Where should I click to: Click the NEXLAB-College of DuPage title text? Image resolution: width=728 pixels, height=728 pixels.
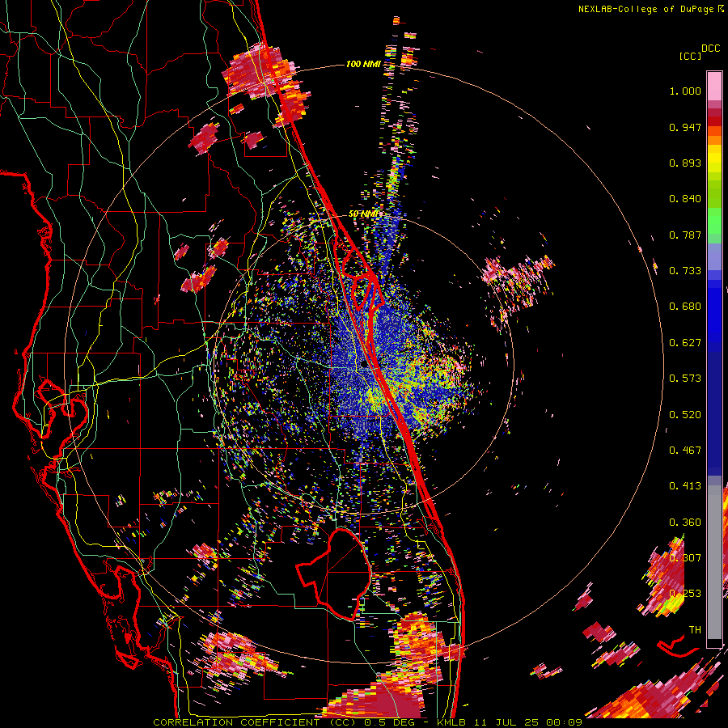point(645,9)
